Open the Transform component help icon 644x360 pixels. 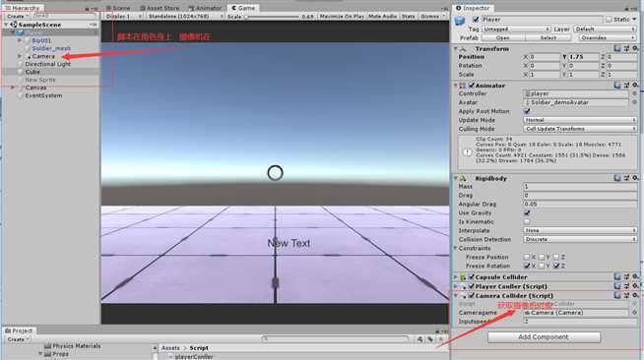[616, 48]
